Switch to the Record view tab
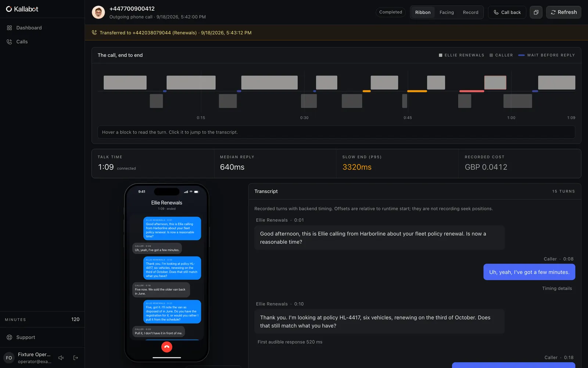The image size is (588, 368). click(x=470, y=12)
